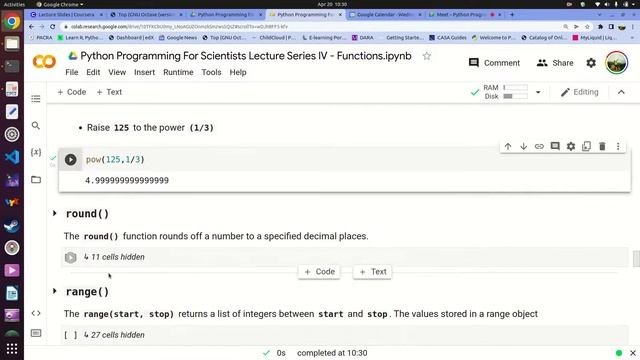Open the Runtime menu
Screen dimensions: 640x360
178,72
